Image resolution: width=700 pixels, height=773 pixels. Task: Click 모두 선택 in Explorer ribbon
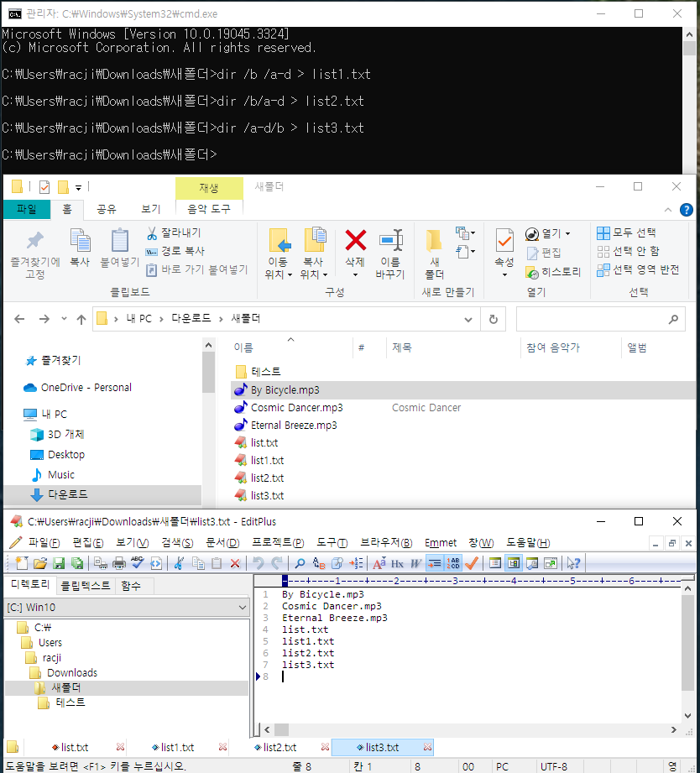[x=626, y=232]
